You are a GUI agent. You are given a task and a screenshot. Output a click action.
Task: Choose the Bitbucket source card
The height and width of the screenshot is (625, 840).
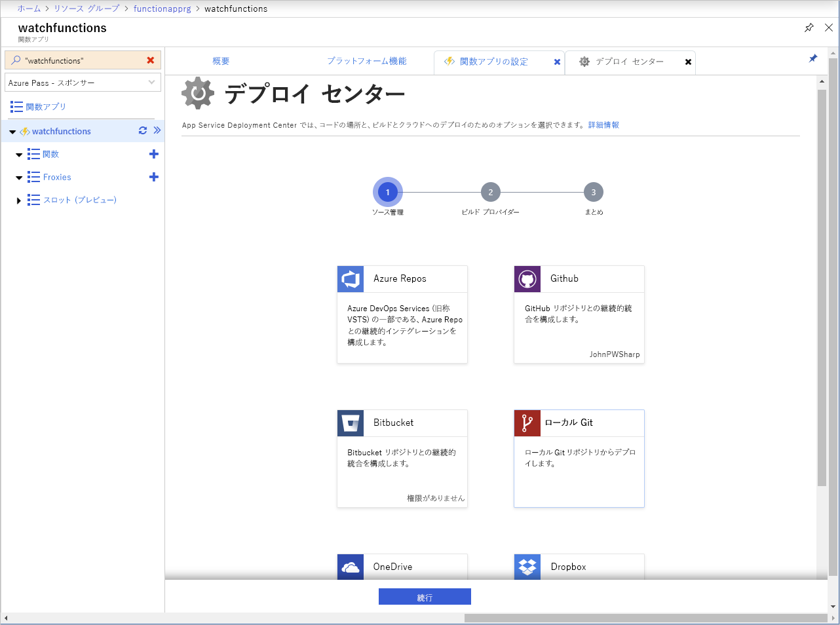pyautogui.click(x=402, y=459)
